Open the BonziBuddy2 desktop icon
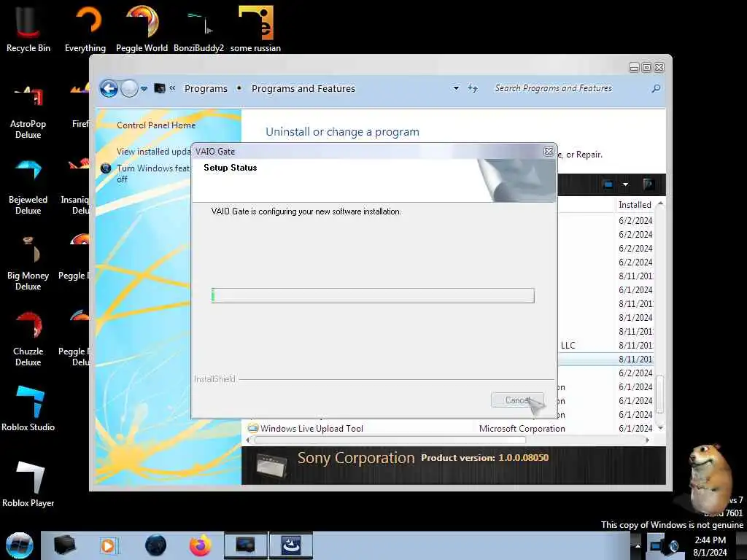The image size is (747, 560). point(198,28)
